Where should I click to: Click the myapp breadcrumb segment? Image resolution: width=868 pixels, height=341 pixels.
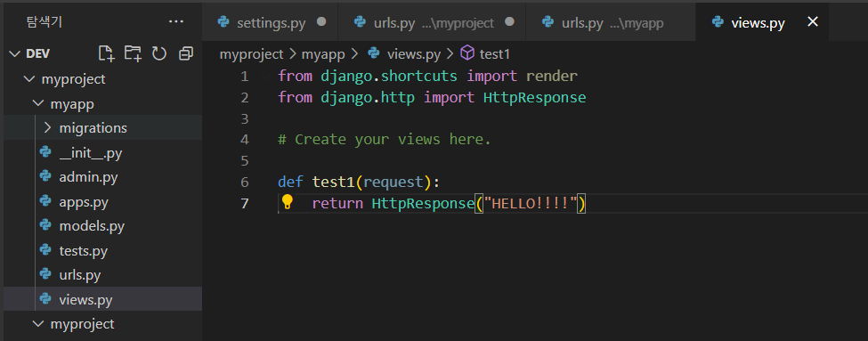(x=323, y=53)
